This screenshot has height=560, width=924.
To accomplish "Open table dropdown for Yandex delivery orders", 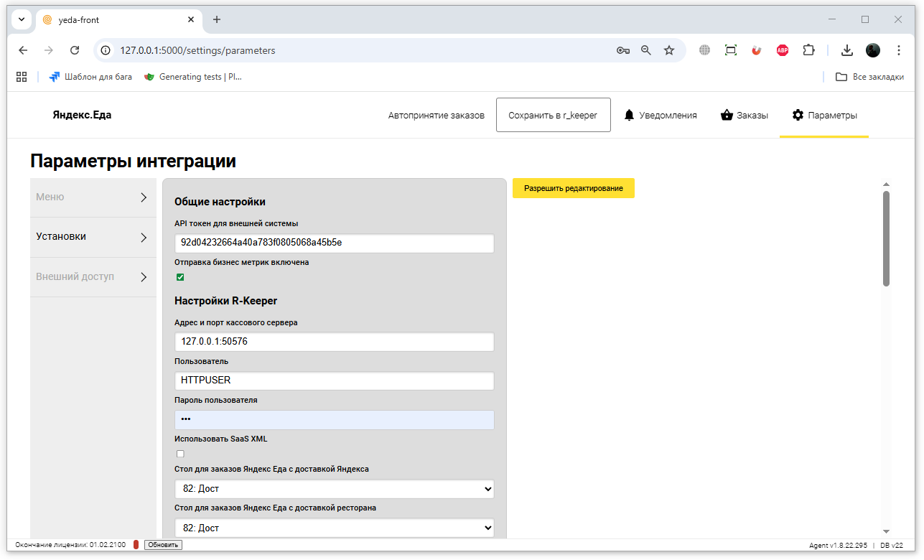I will pos(334,489).
